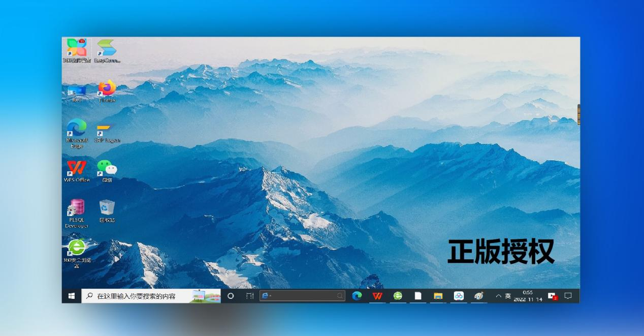This screenshot has height=336, width=644.
Task: Switch the input language indicator (英)
Action: [508, 296]
